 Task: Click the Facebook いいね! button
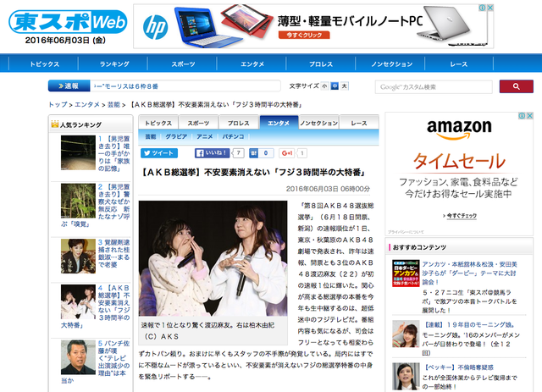click(x=212, y=153)
